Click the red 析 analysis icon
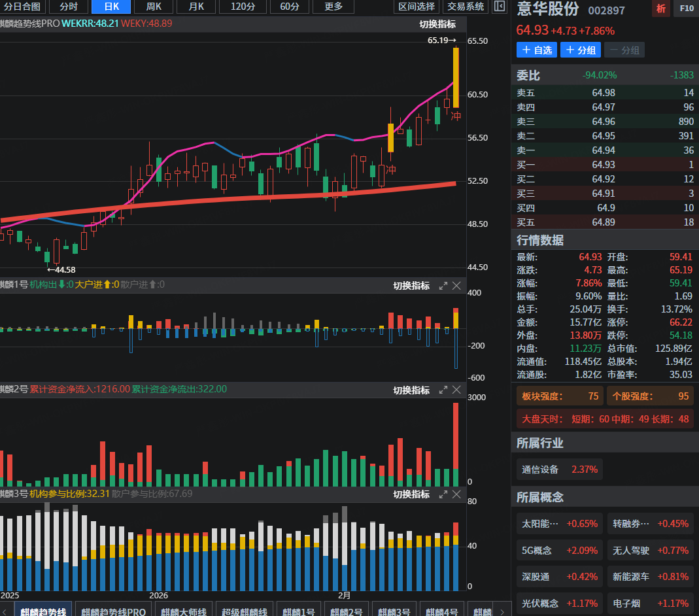The height and width of the screenshot is (616, 699). point(661,9)
